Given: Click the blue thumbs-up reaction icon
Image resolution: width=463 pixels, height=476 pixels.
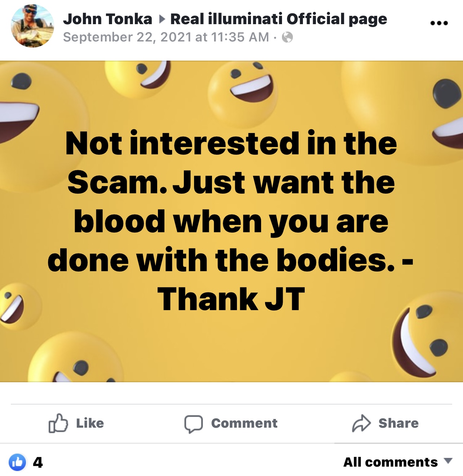Looking at the screenshot, I should point(17,462).
